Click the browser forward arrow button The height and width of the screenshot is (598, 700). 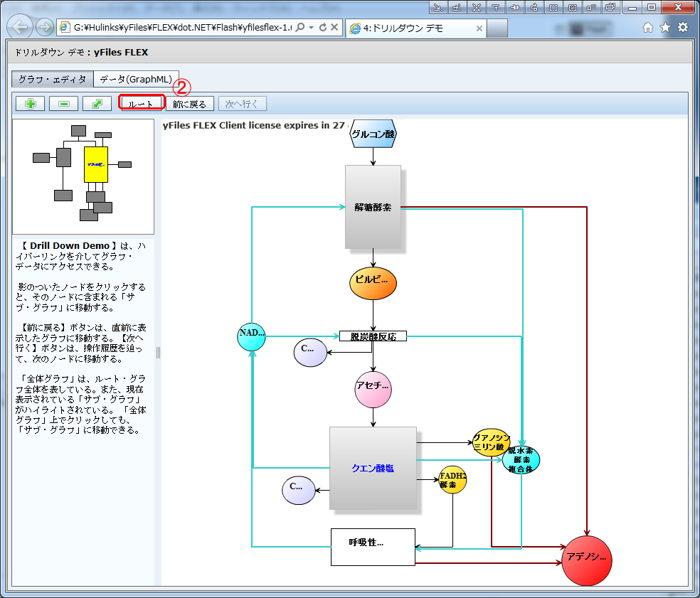click(x=45, y=27)
